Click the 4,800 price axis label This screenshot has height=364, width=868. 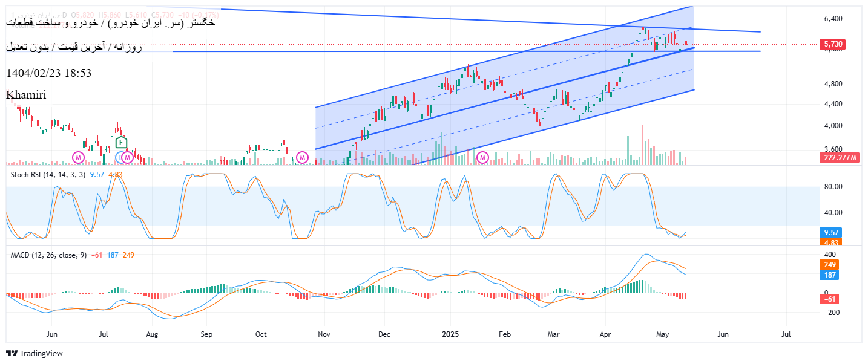[x=833, y=84]
